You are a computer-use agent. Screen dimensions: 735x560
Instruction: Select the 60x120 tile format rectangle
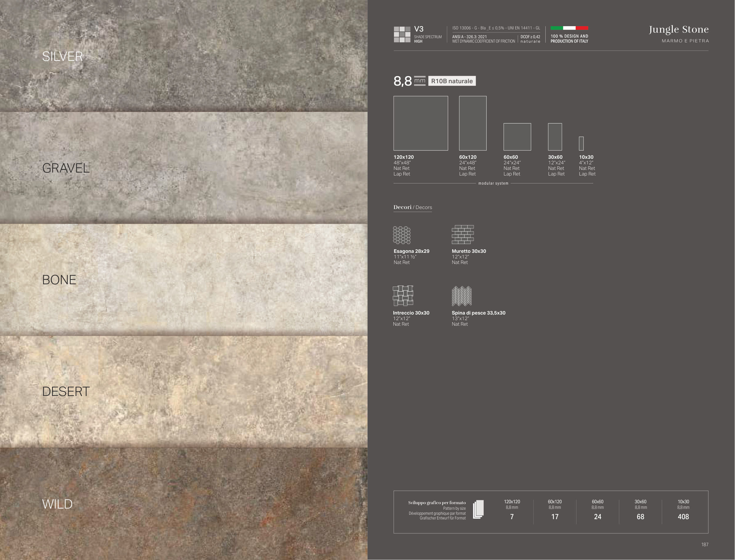coord(473,123)
